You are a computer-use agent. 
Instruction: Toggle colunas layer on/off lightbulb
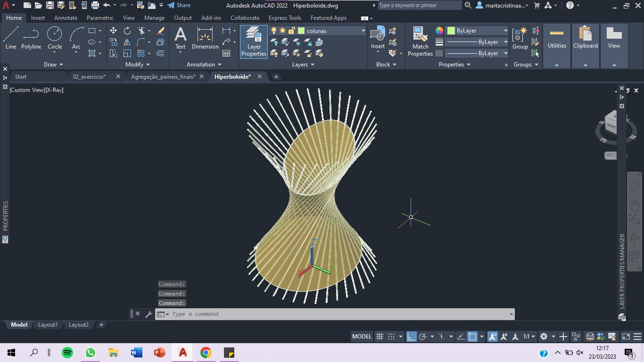(273, 31)
